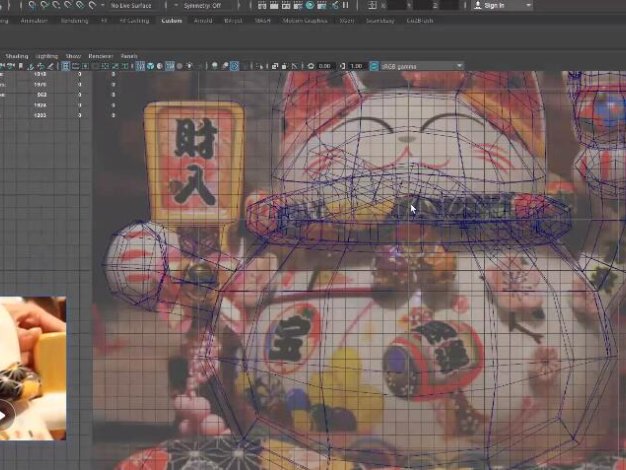Toggle gate mask display
Image resolution: width=626 pixels, height=470 pixels.
point(95,66)
